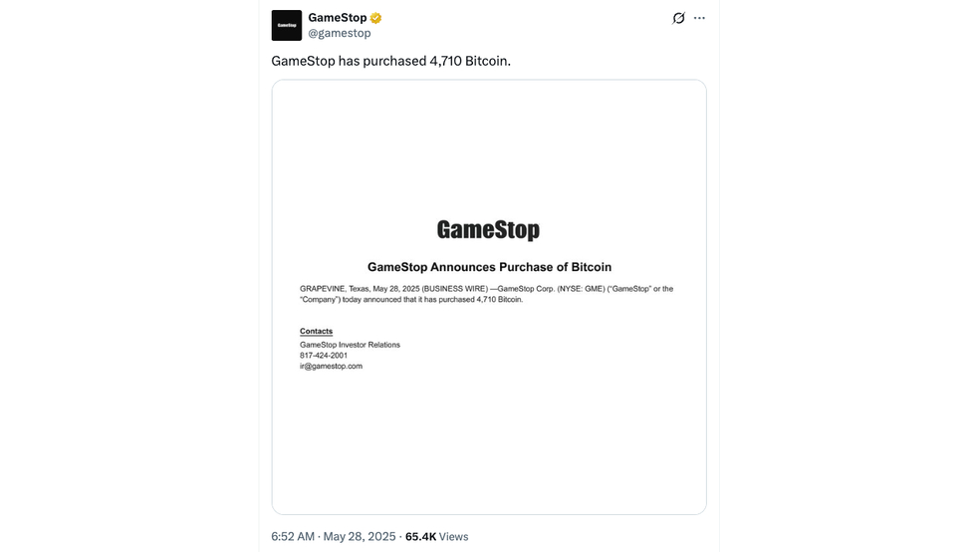Click the May 28, 2025 post date
This screenshot has width=980, height=552.
(x=360, y=536)
